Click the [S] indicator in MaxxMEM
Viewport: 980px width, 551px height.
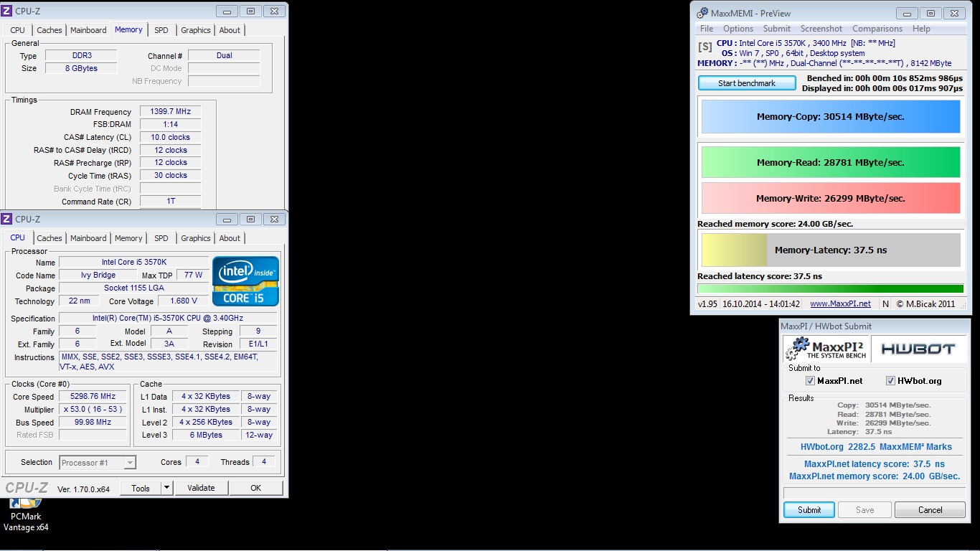705,47
